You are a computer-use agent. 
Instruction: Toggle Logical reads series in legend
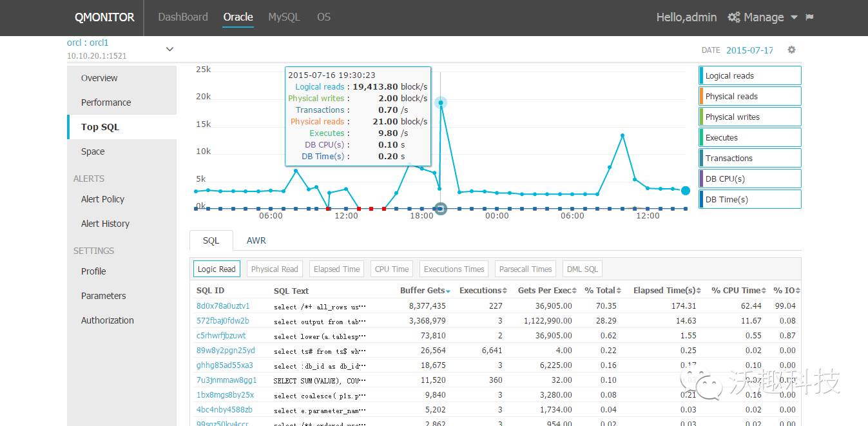(x=750, y=75)
